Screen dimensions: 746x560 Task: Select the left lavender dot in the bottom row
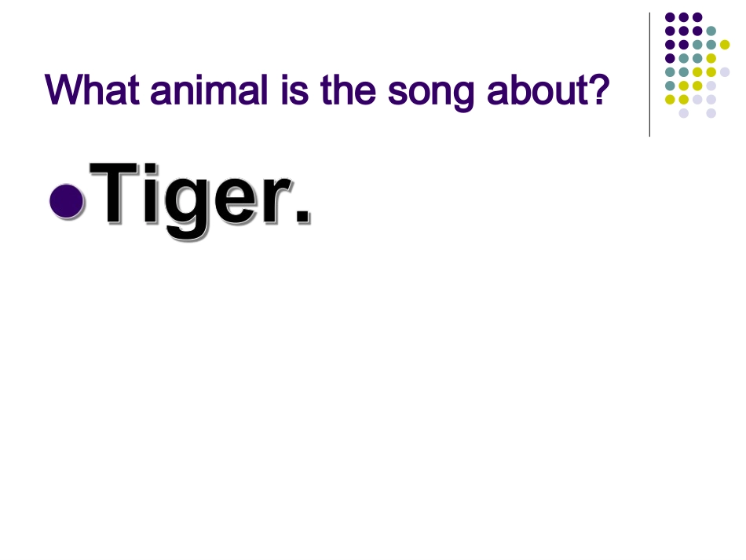(683, 113)
